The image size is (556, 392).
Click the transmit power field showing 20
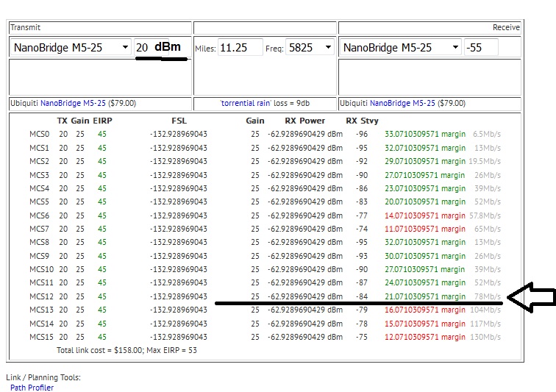pyautogui.click(x=151, y=47)
